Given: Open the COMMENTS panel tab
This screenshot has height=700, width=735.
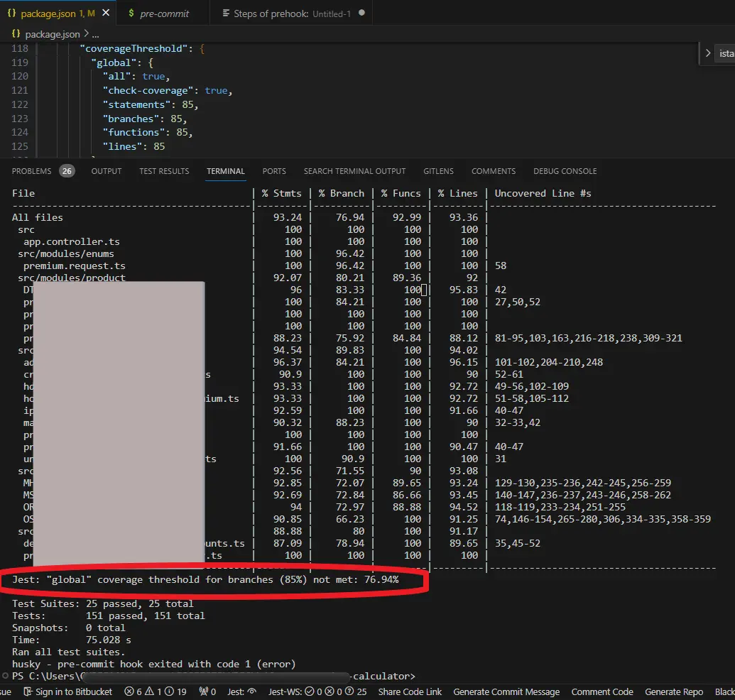Looking at the screenshot, I should 493,171.
